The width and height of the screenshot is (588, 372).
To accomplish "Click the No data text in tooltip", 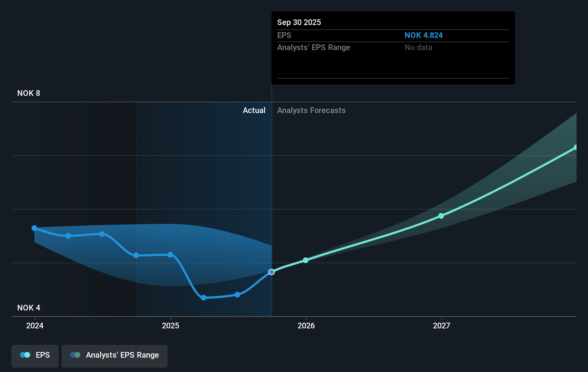I will pyautogui.click(x=418, y=47).
